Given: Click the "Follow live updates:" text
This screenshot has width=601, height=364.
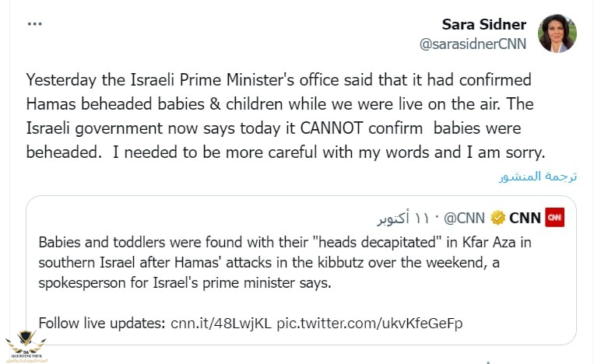Looking at the screenshot, I should 102,322.
